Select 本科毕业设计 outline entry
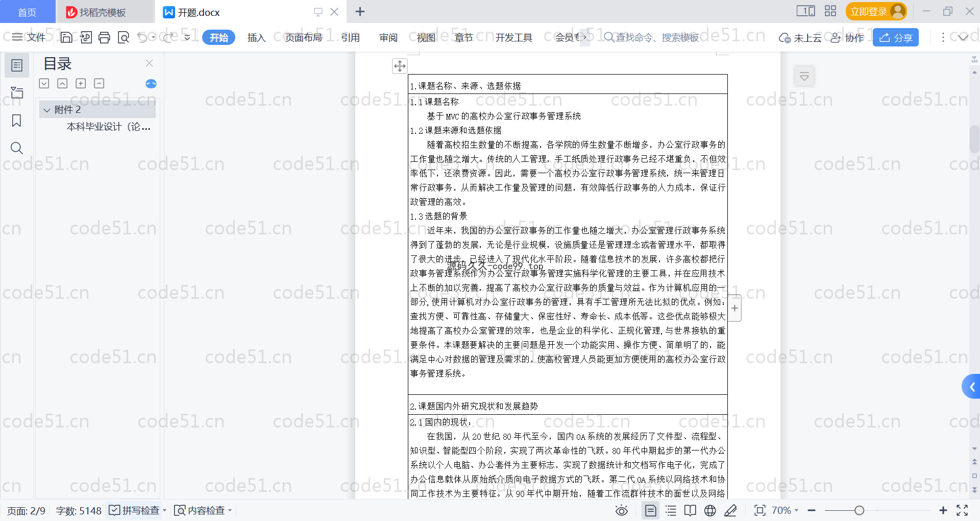The height and width of the screenshot is (521, 980). [x=108, y=127]
